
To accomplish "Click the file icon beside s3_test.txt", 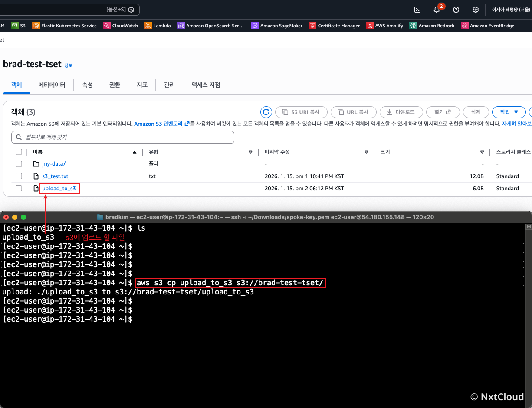I will coord(36,176).
